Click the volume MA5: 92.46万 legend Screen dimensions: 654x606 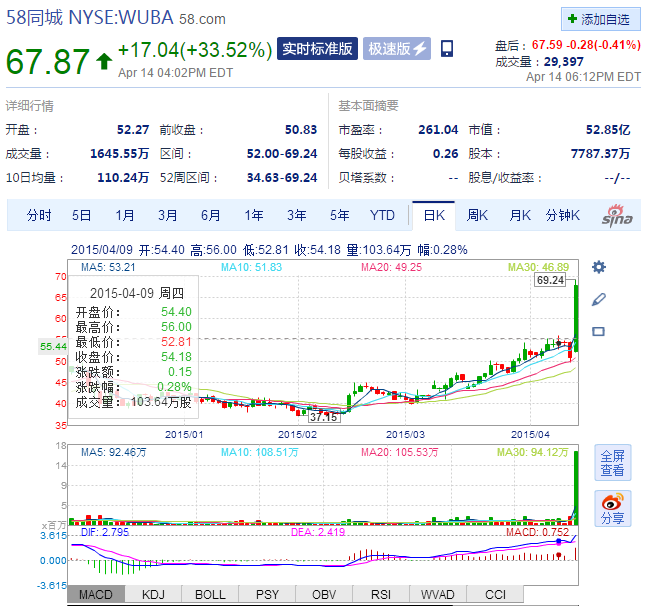click(x=113, y=452)
